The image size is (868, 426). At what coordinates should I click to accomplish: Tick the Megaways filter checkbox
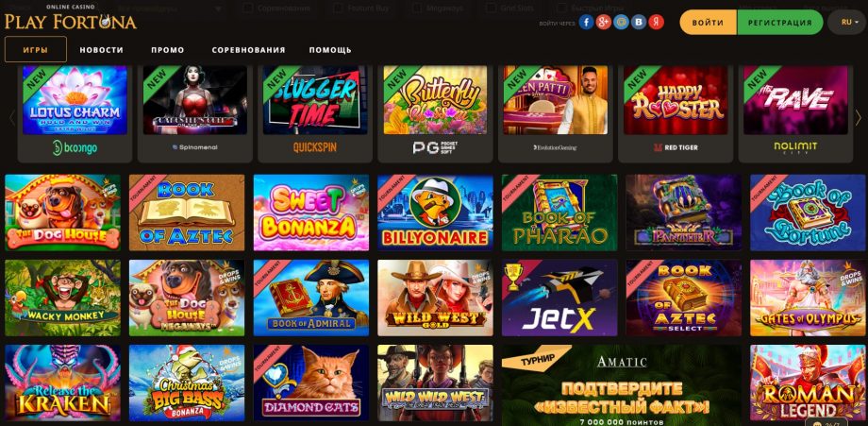coord(416,9)
